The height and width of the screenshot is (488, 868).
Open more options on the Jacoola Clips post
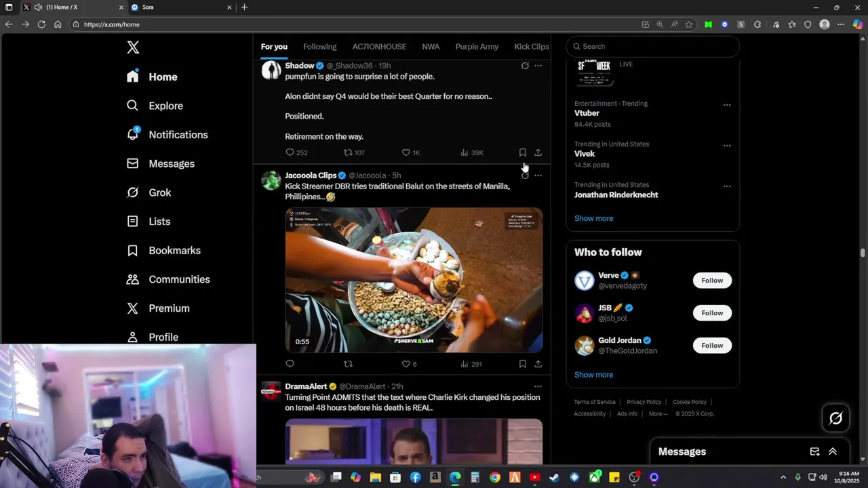click(x=538, y=176)
